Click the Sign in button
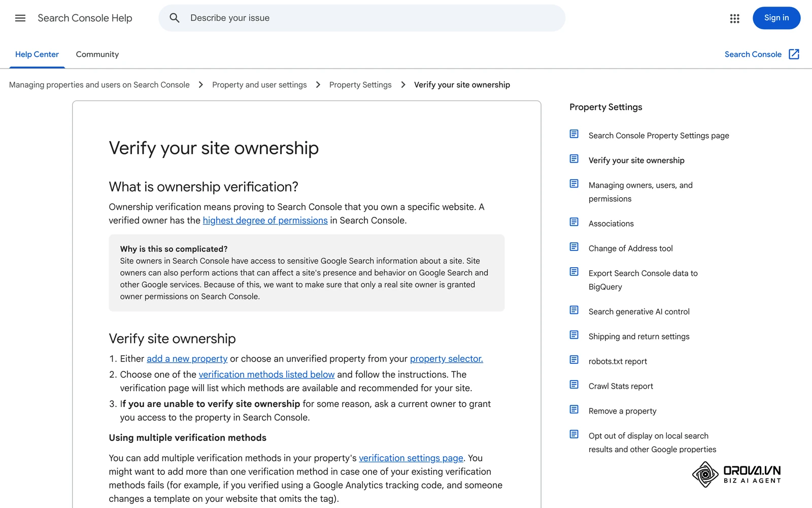812x508 pixels. pos(776,18)
